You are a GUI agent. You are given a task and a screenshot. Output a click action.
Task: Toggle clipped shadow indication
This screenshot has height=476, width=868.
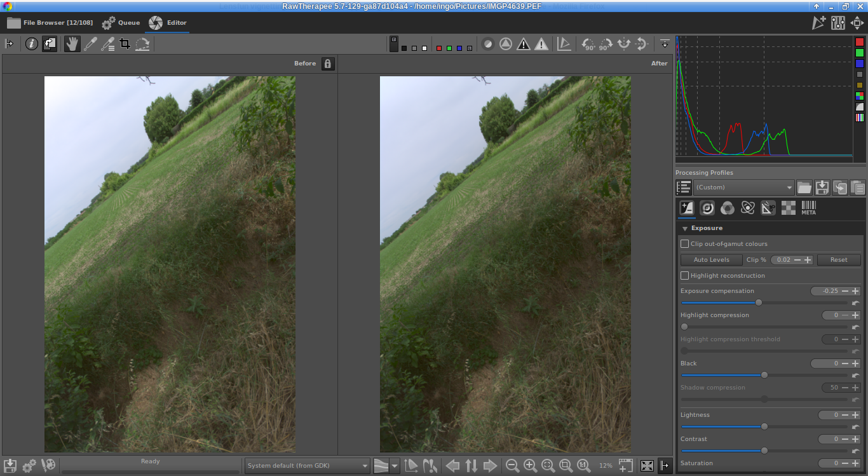(523, 44)
